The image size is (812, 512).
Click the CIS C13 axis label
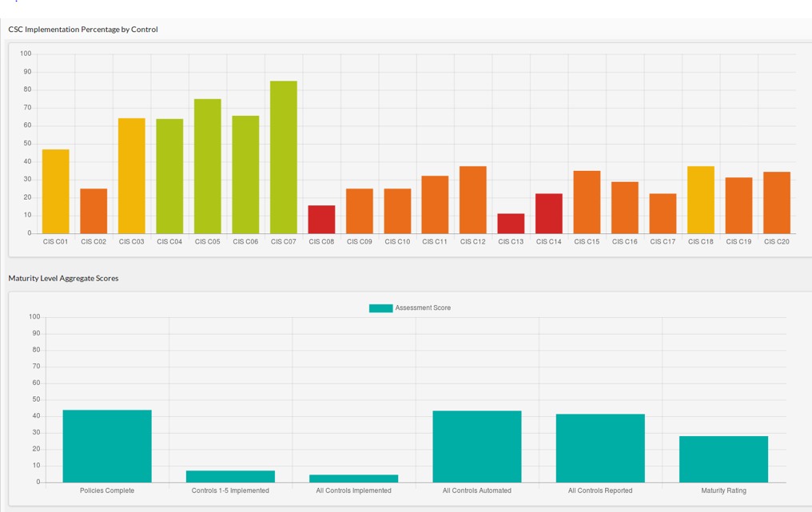(x=511, y=240)
